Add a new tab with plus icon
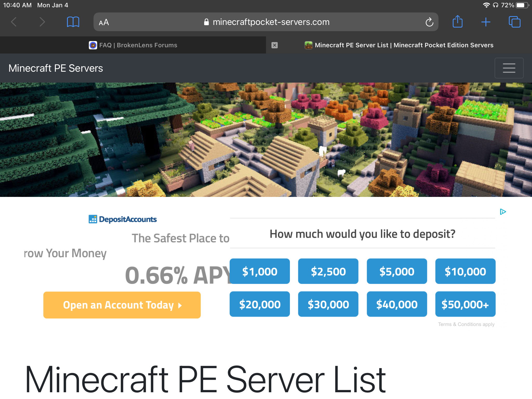This screenshot has width=532, height=399. click(486, 22)
